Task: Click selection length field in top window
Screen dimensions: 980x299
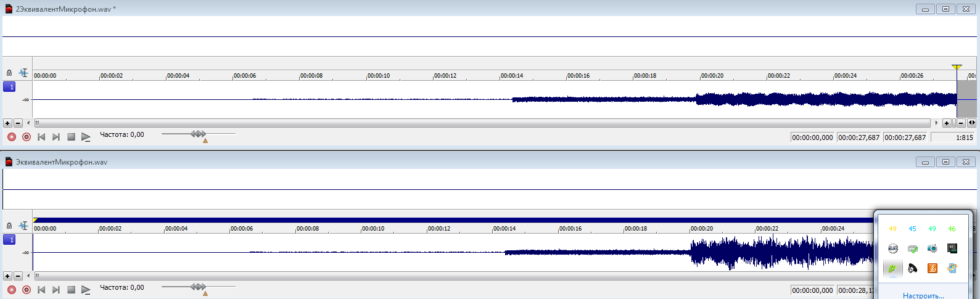Action: tap(905, 137)
